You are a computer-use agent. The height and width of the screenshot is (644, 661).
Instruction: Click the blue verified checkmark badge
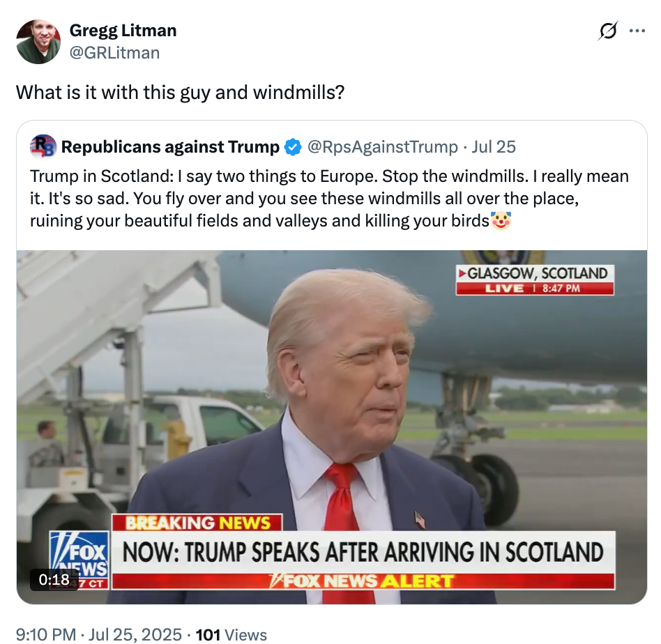(294, 147)
